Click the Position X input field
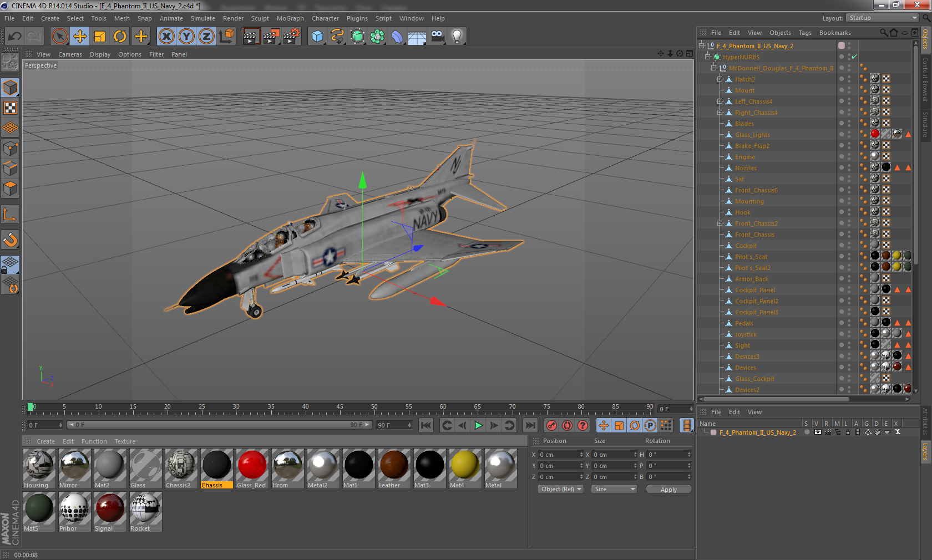This screenshot has width=932, height=560. pos(561,455)
